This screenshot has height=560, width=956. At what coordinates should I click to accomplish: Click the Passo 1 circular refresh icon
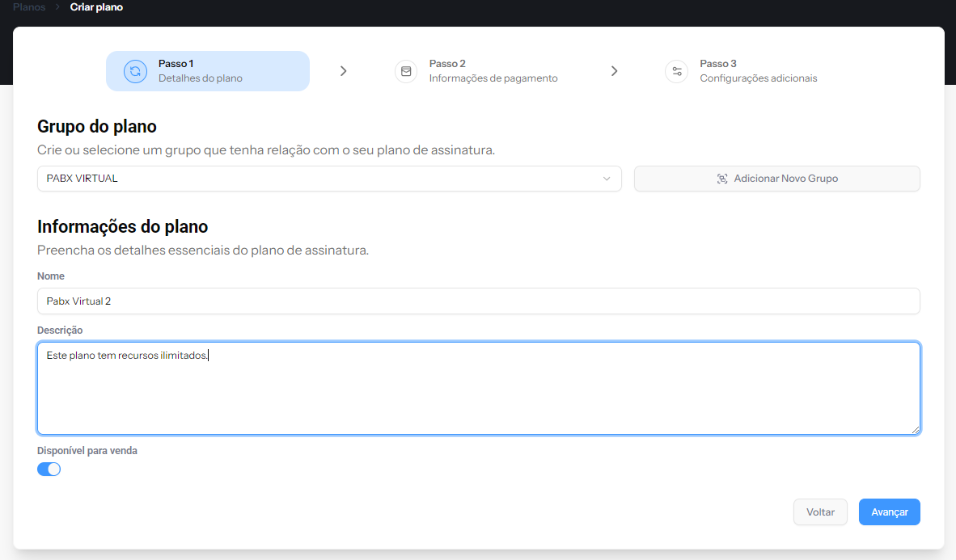pos(135,71)
